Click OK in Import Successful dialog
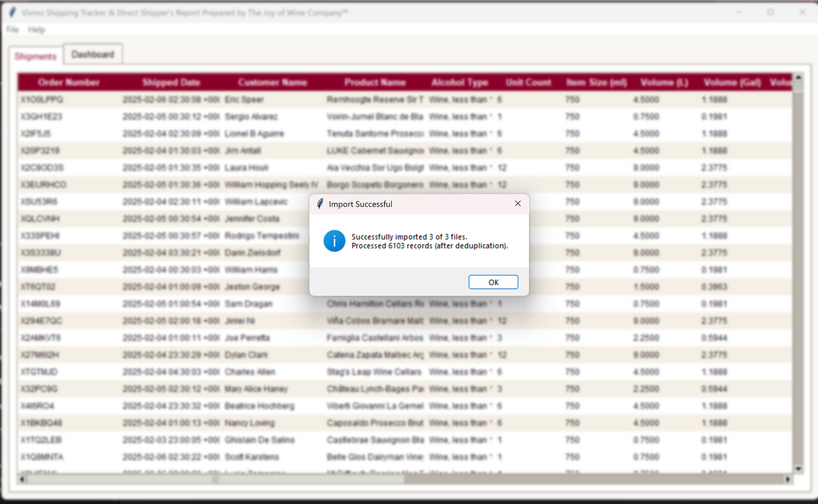Image resolution: width=818 pixels, height=504 pixels. coord(493,282)
